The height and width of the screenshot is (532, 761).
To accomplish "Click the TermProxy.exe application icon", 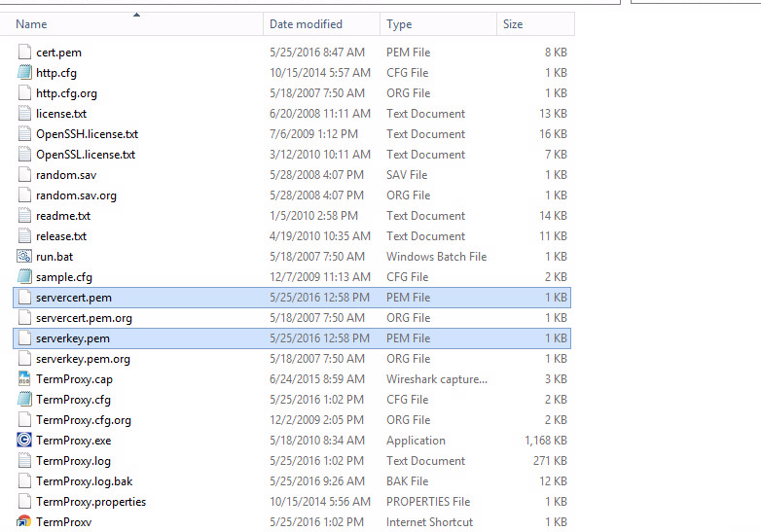I will 24,441.
